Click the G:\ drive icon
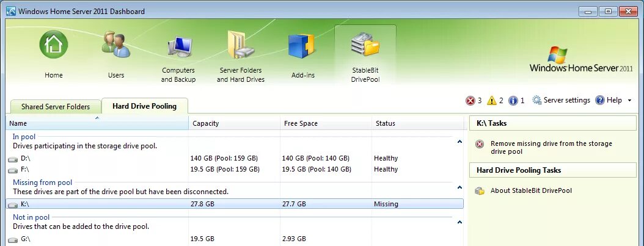Image resolution: width=644 pixels, height=246 pixels. [x=13, y=239]
